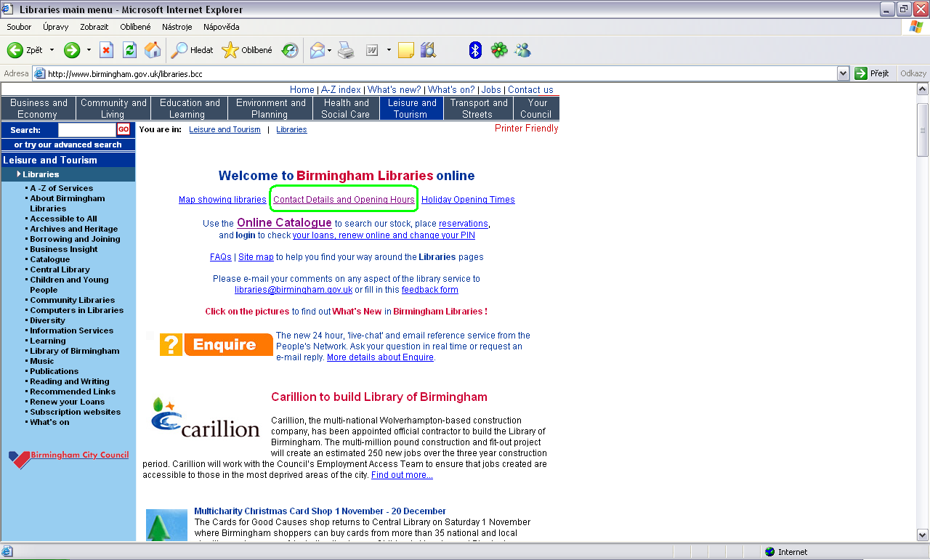Click the Carillion logo picture
The height and width of the screenshot is (560, 930).
tap(205, 418)
